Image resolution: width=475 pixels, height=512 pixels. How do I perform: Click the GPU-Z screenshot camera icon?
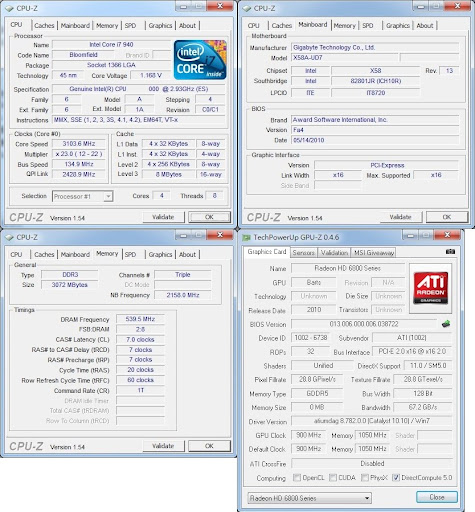tap(450, 252)
